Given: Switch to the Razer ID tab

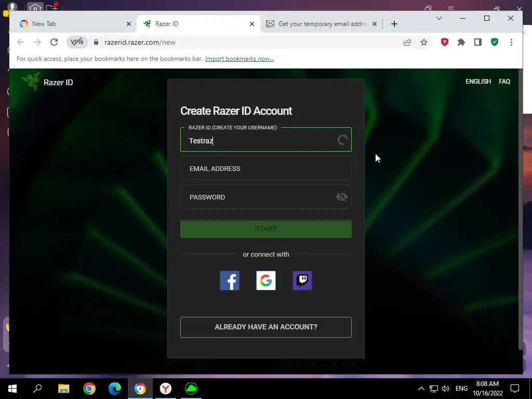Looking at the screenshot, I should (198, 24).
